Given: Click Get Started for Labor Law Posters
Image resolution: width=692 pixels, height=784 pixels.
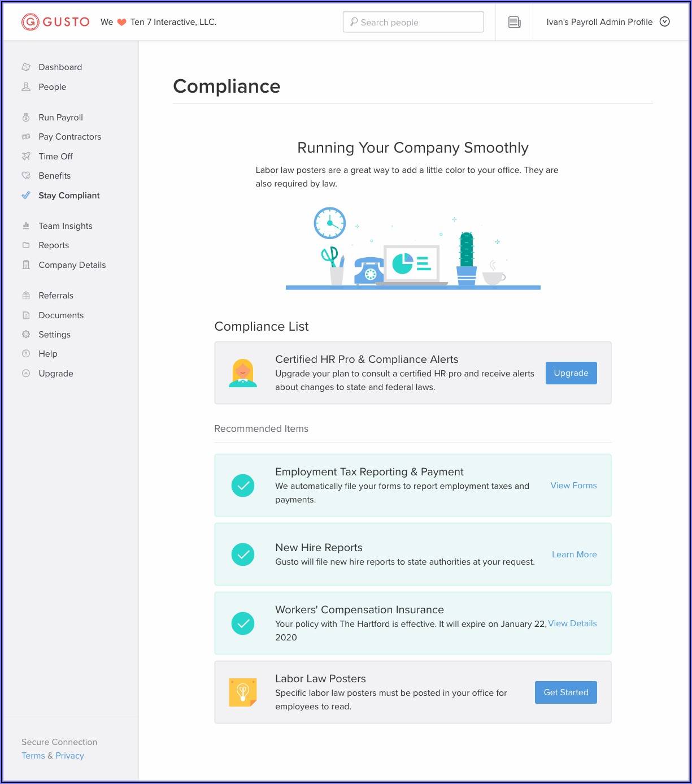Looking at the screenshot, I should 565,692.
